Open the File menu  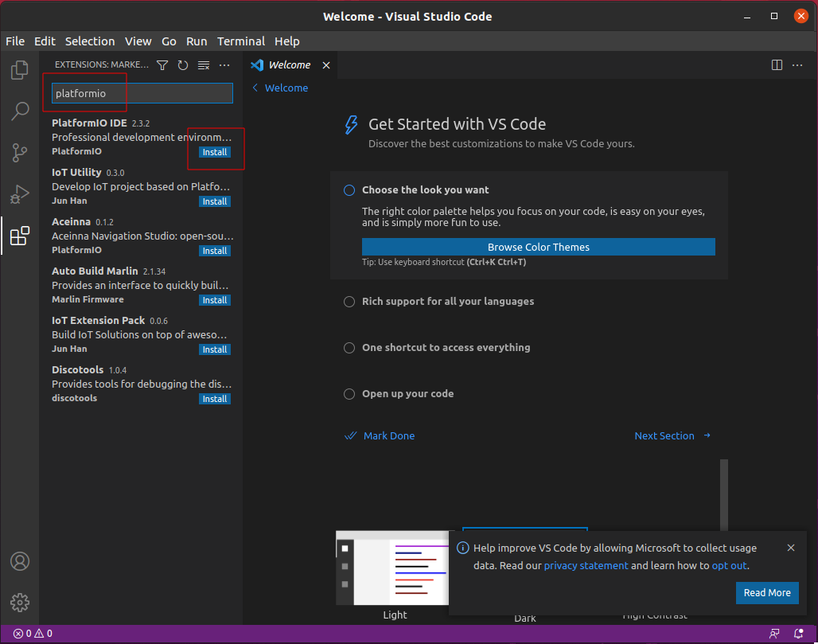pos(15,41)
